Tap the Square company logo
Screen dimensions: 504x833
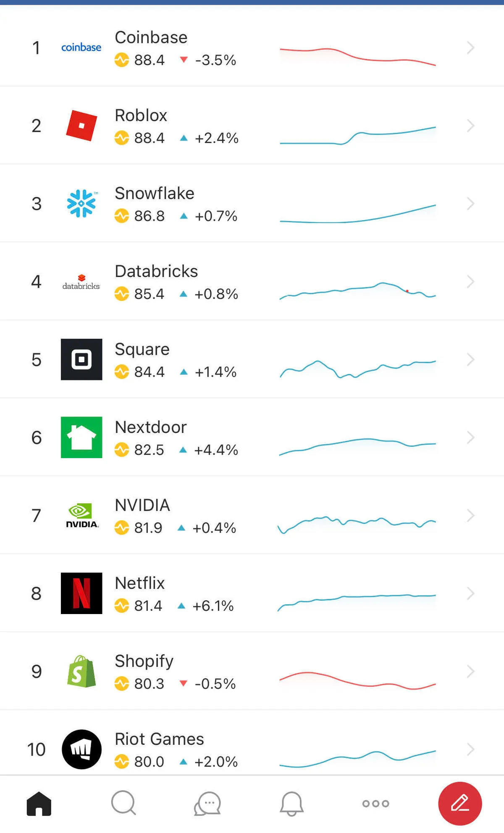click(81, 359)
